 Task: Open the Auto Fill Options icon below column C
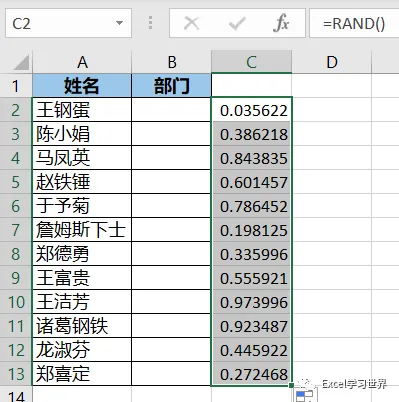[305, 395]
